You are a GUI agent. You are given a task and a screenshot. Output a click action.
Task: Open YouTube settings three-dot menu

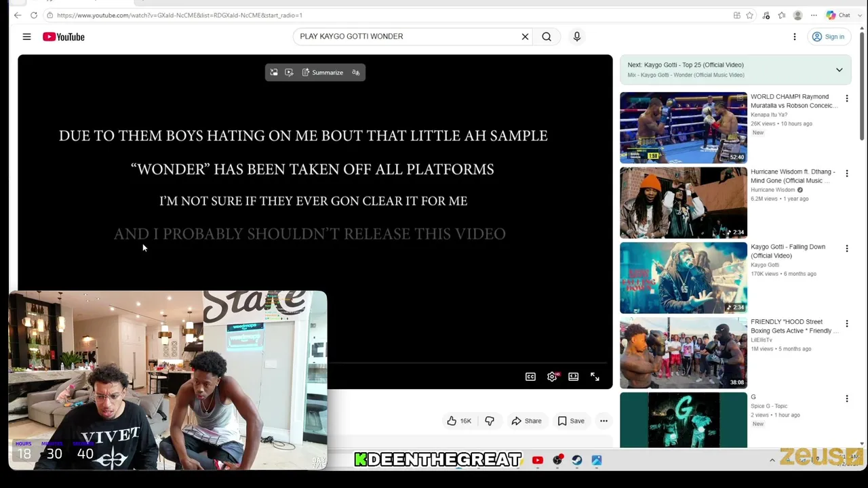click(x=795, y=37)
